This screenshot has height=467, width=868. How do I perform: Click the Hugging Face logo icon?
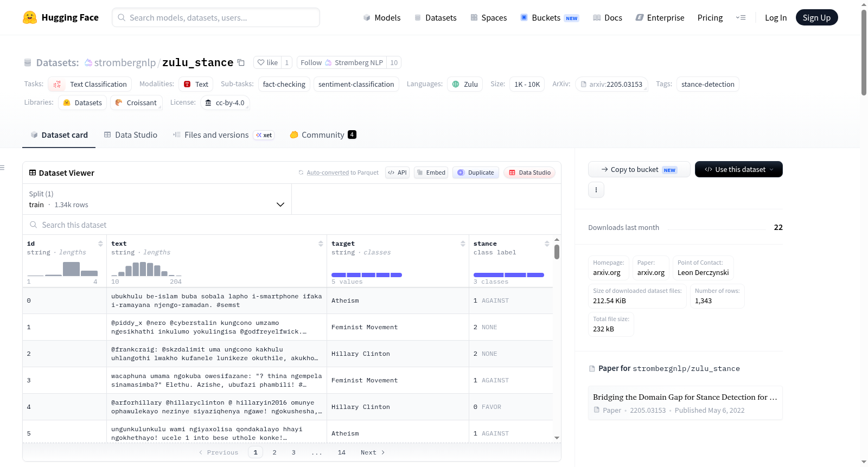point(30,17)
